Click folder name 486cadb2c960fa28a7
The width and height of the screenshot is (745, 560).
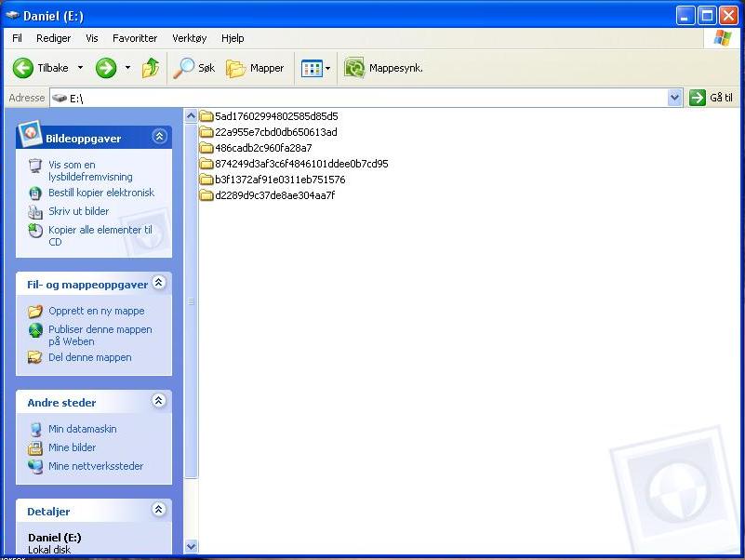(x=263, y=148)
